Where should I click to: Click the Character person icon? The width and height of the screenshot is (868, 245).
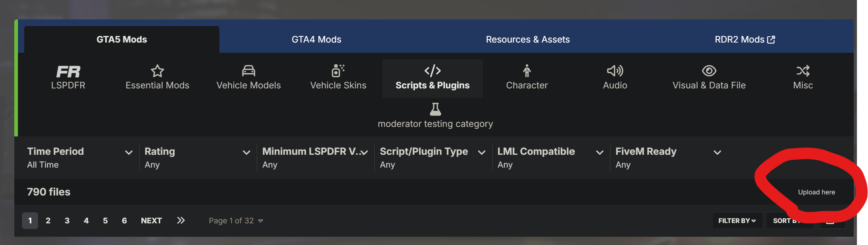[x=527, y=71]
